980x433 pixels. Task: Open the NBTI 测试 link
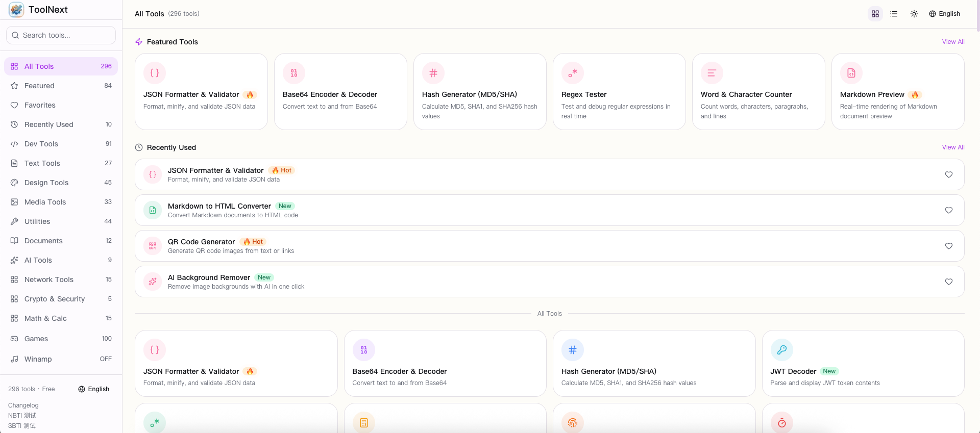(x=22, y=416)
